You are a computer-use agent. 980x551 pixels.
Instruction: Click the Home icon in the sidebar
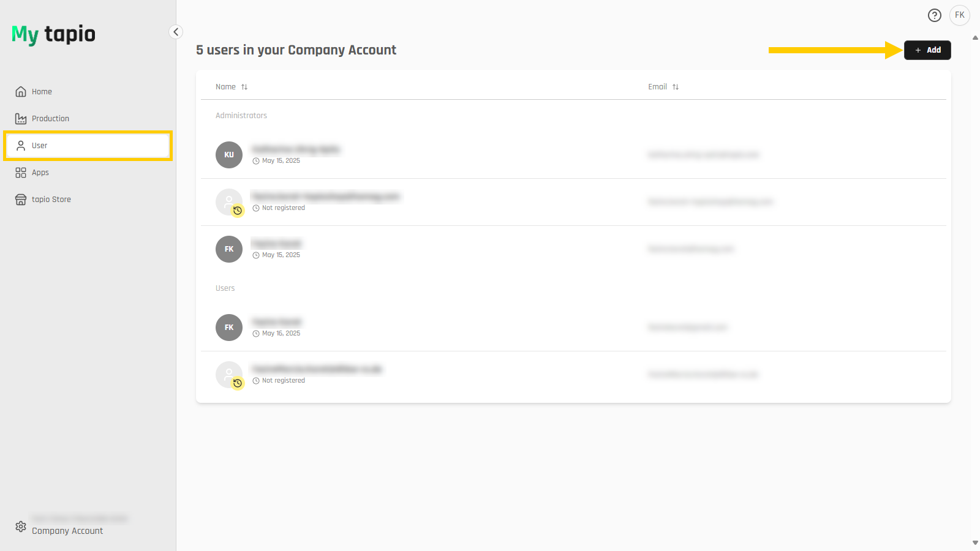pyautogui.click(x=21, y=92)
